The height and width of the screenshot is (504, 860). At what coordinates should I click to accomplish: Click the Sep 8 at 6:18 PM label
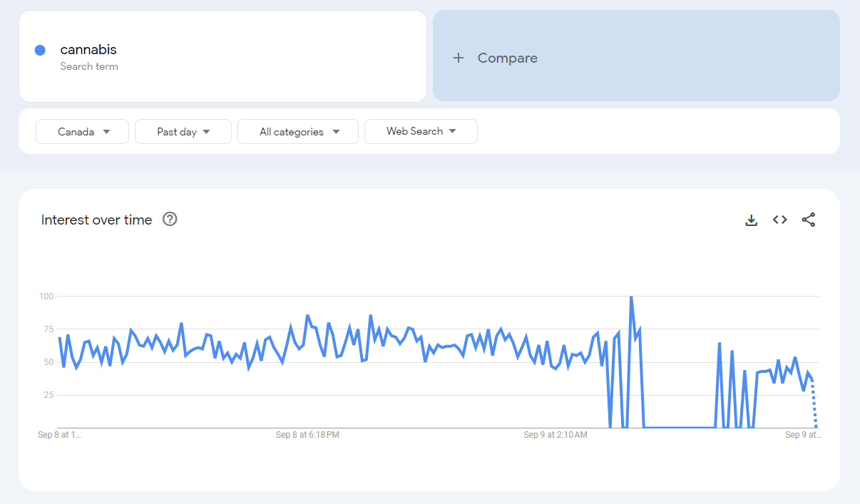(307, 435)
